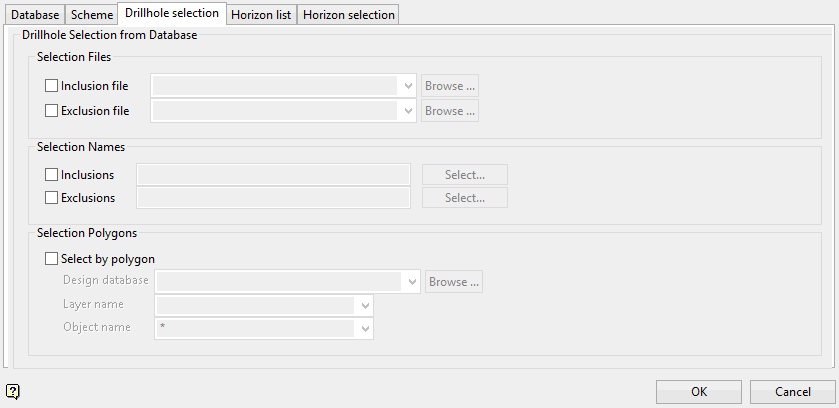Open the Layer name dropdown
Screen dimensions: 839x408
365,305
